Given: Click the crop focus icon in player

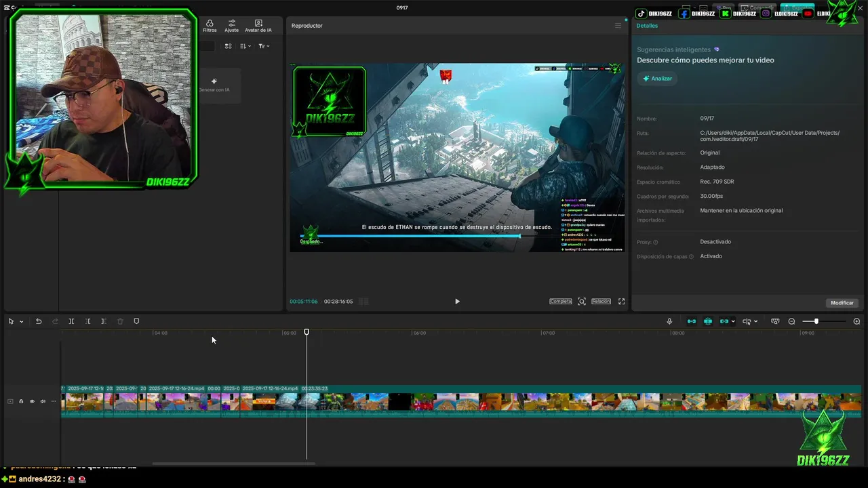Looking at the screenshot, I should click(582, 302).
